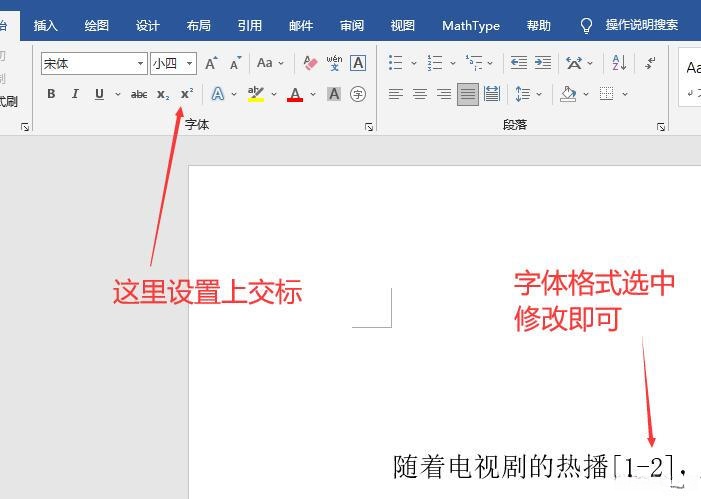Toggle character shading icon
This screenshot has height=499, width=701.
pyautogui.click(x=334, y=94)
